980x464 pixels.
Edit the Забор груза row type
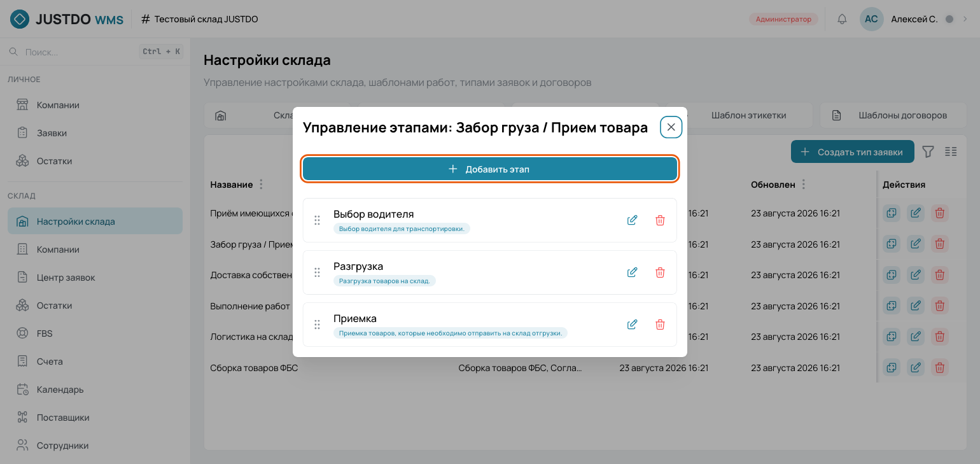(x=916, y=244)
